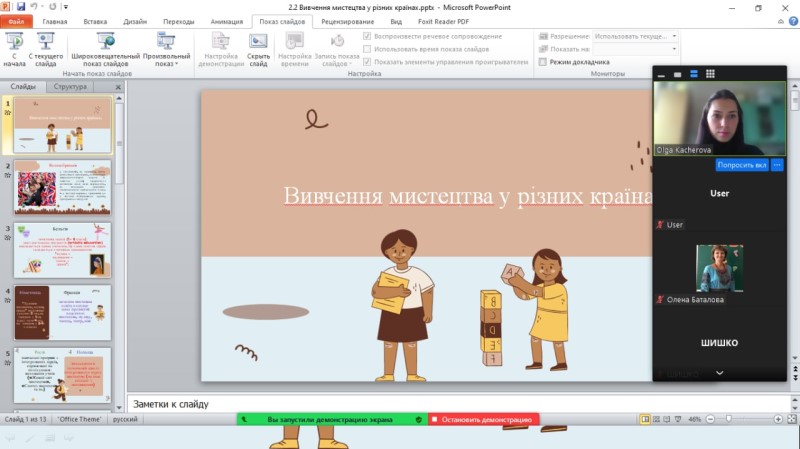The width and height of the screenshot is (800, 449).
Task: Minimize the Zoom video panel
Action: [662, 75]
